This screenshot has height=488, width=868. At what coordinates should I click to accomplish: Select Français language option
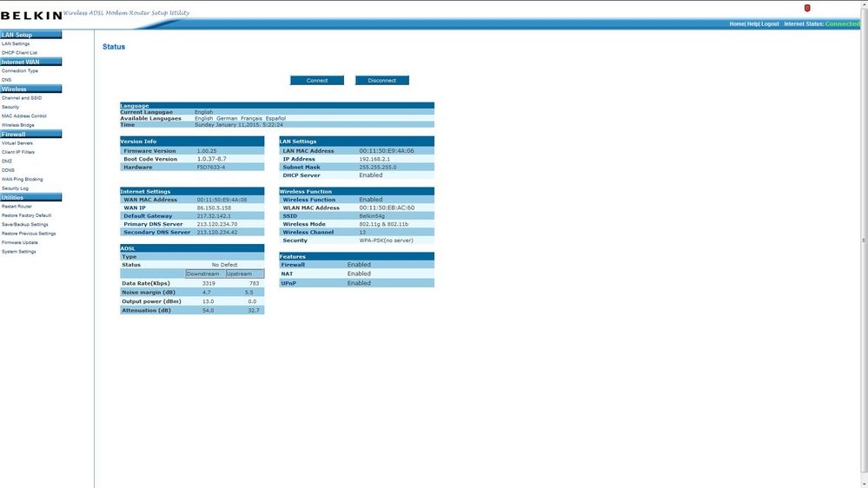[251, 118]
